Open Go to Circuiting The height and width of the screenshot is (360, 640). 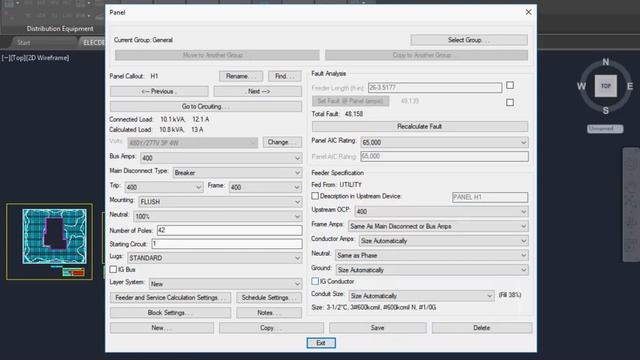[x=206, y=107]
